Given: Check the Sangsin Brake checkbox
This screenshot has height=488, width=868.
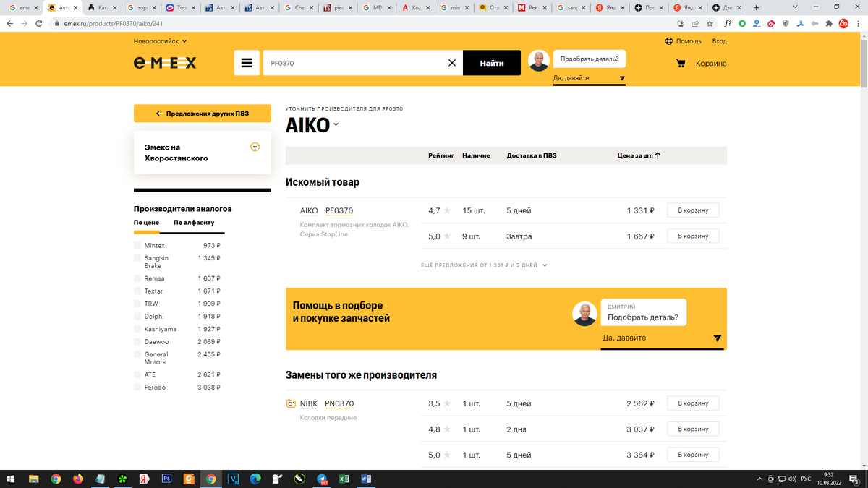Looking at the screenshot, I should [x=137, y=258].
